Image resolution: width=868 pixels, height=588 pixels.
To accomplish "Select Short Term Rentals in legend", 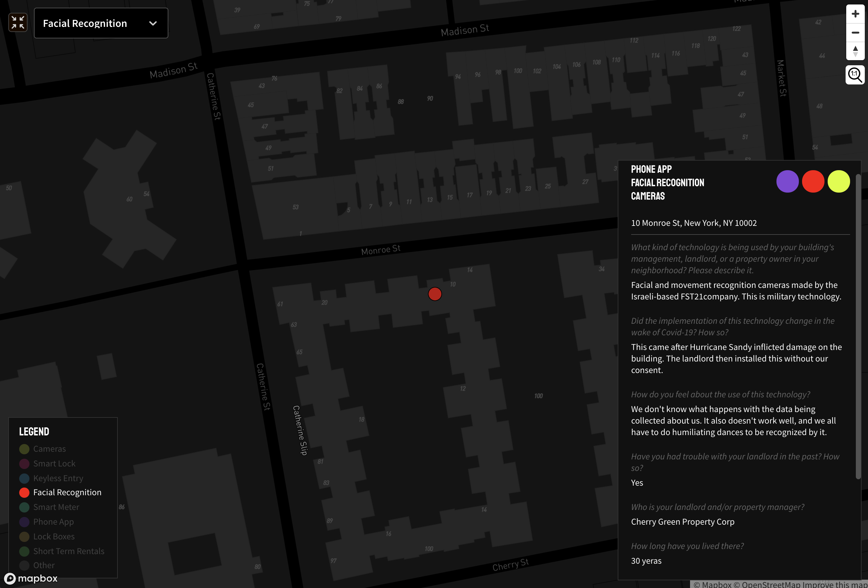I will (x=69, y=551).
